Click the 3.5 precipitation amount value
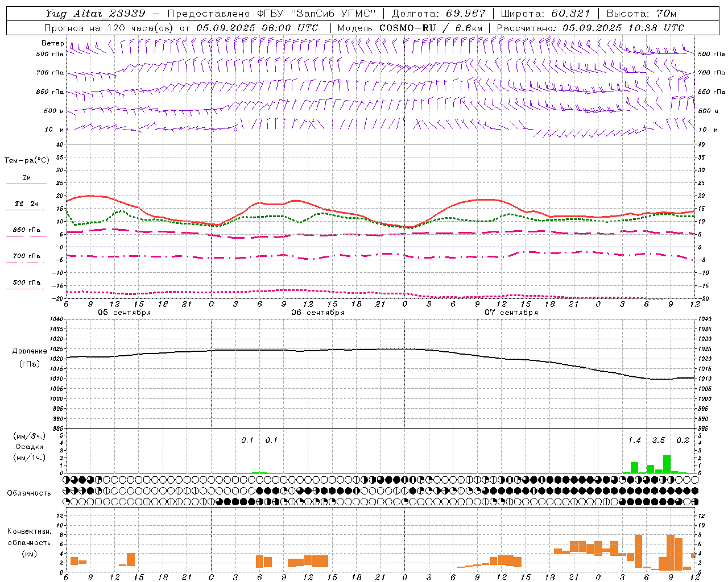The width and height of the screenshot is (728, 582). point(659,440)
